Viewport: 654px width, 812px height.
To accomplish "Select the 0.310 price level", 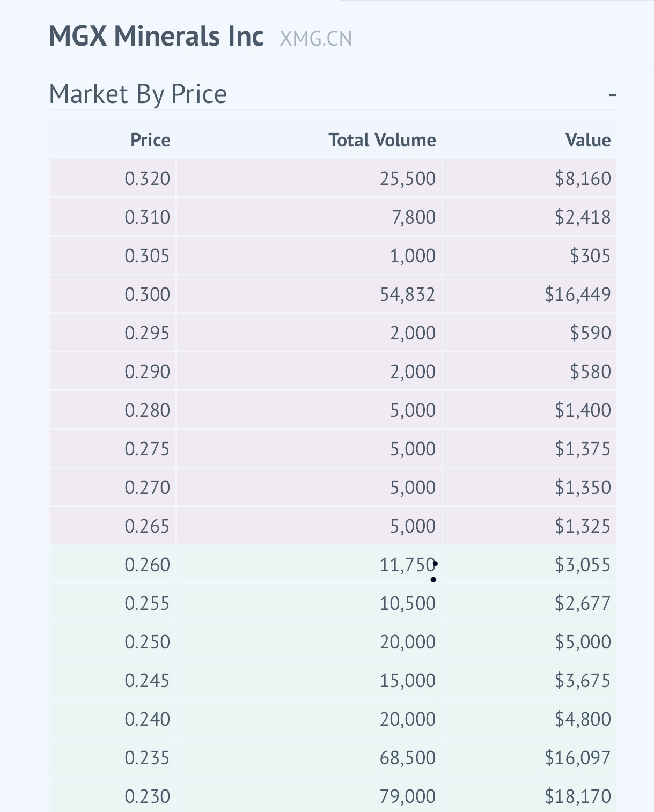I will pos(148,217).
